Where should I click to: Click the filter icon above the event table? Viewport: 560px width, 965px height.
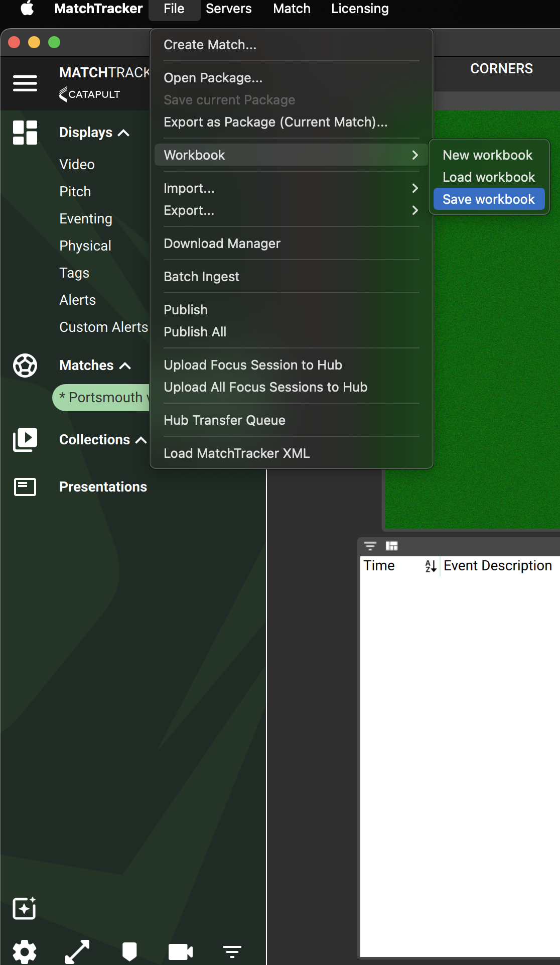pyautogui.click(x=370, y=546)
